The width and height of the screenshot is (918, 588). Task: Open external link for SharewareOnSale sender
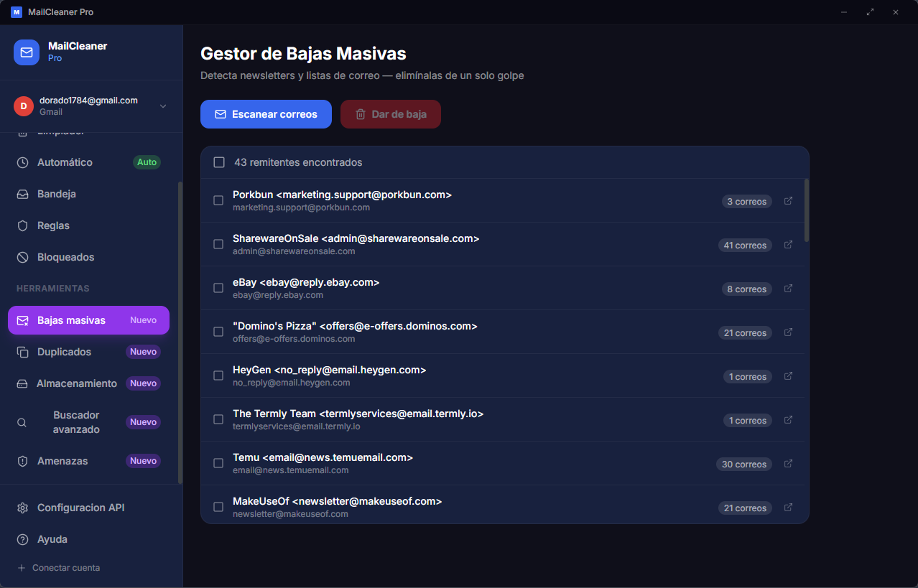coord(788,245)
